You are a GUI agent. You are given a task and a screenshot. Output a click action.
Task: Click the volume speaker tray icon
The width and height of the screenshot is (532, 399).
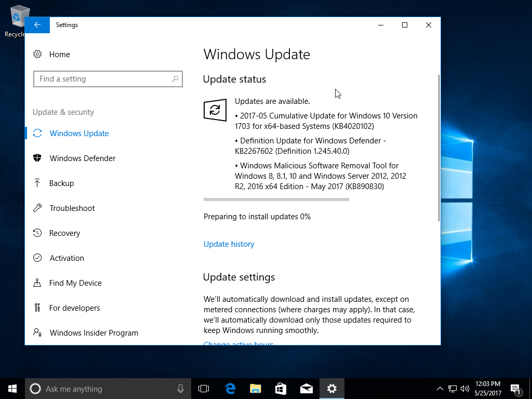tap(465, 389)
